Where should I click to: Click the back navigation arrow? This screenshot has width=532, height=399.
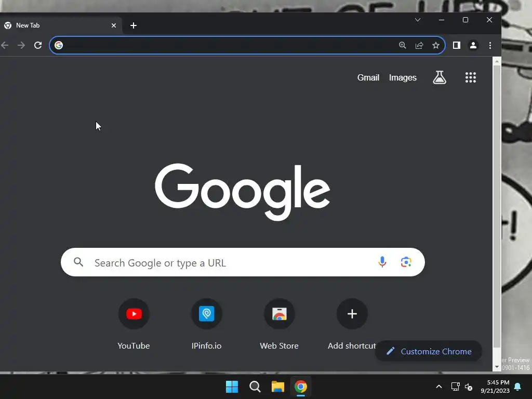click(5, 45)
